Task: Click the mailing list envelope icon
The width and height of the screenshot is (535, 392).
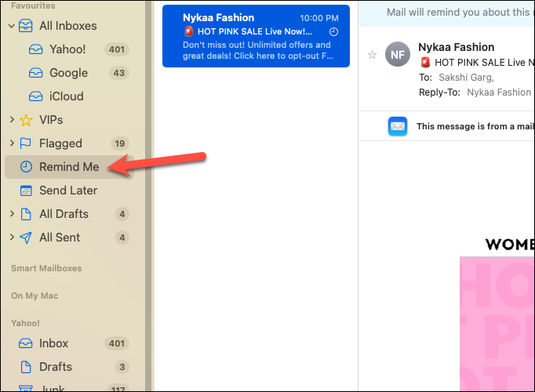Action: click(398, 126)
